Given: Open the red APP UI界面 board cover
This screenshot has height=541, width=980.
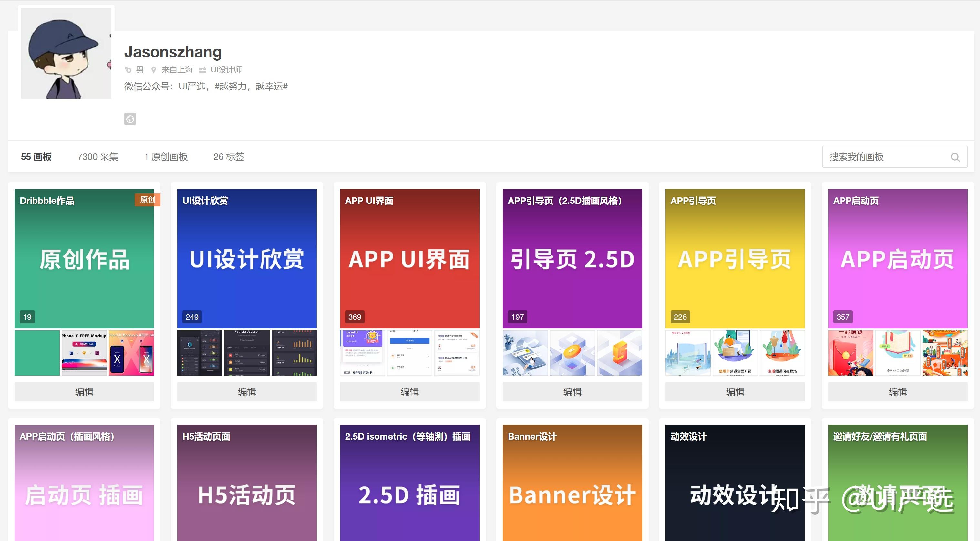Looking at the screenshot, I should [410, 259].
